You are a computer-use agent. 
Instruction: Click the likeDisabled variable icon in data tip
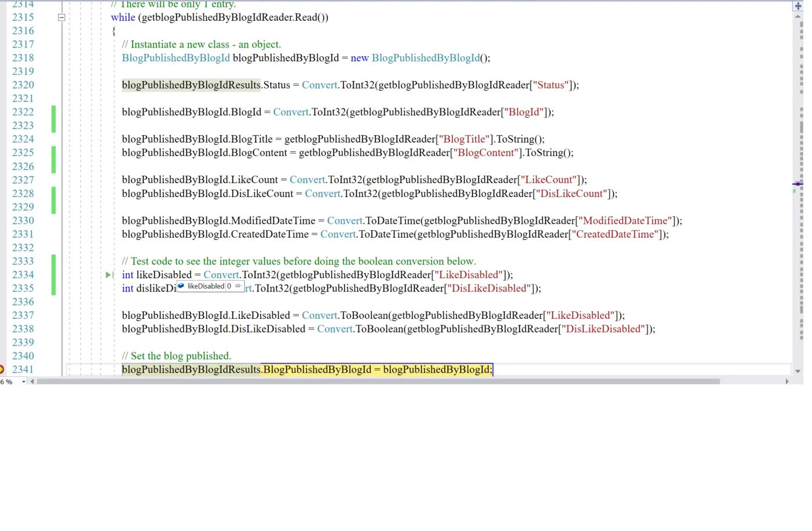coord(181,286)
